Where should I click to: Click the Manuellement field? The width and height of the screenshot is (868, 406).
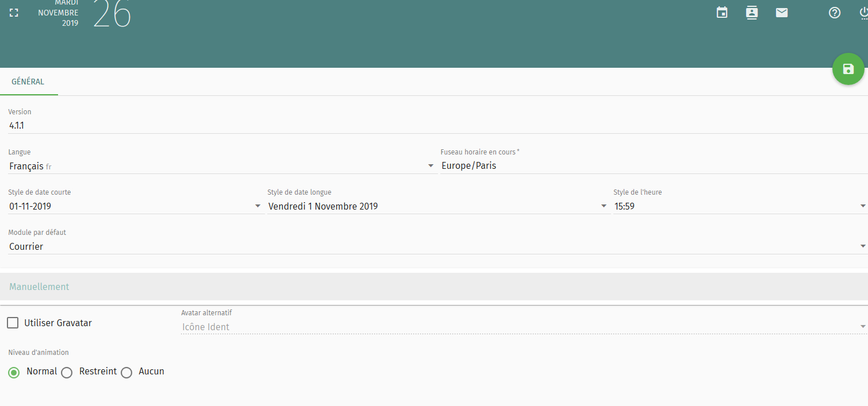(434, 287)
